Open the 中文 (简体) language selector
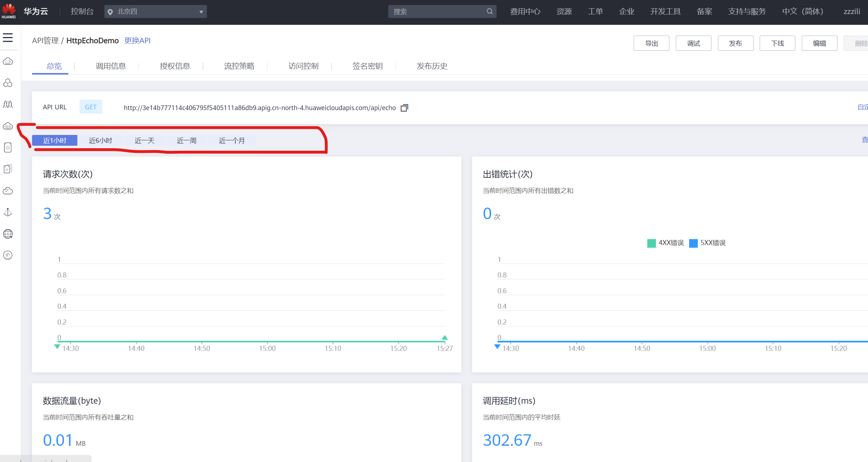868x462 pixels. (x=803, y=12)
